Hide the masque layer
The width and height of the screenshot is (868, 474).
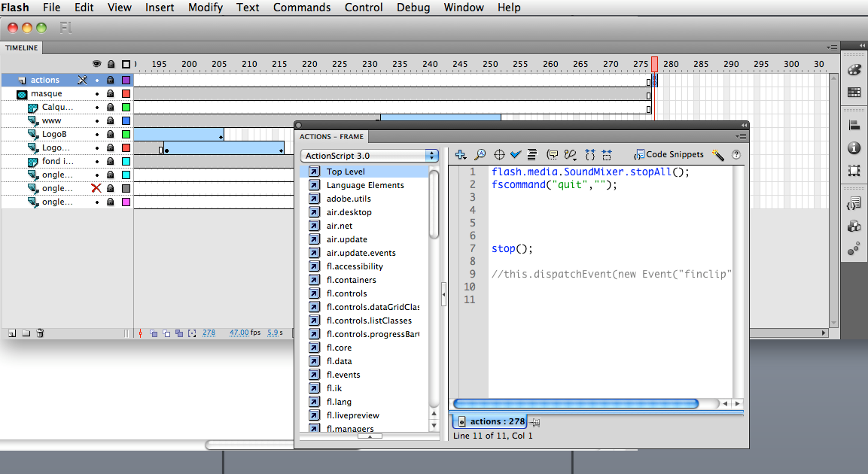coord(97,93)
